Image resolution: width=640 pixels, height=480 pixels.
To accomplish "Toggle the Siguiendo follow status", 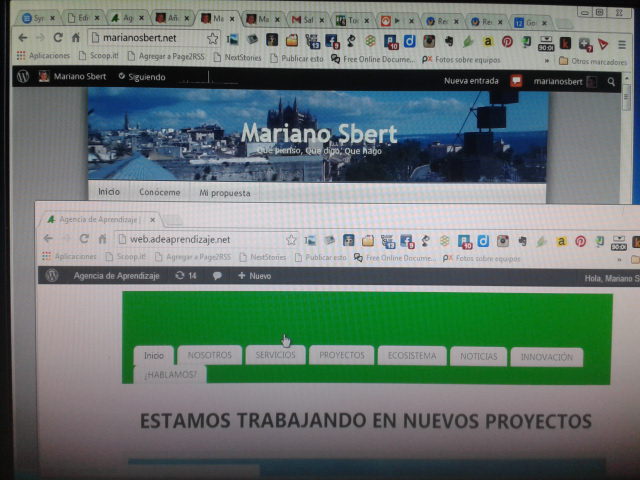I will pos(144,77).
